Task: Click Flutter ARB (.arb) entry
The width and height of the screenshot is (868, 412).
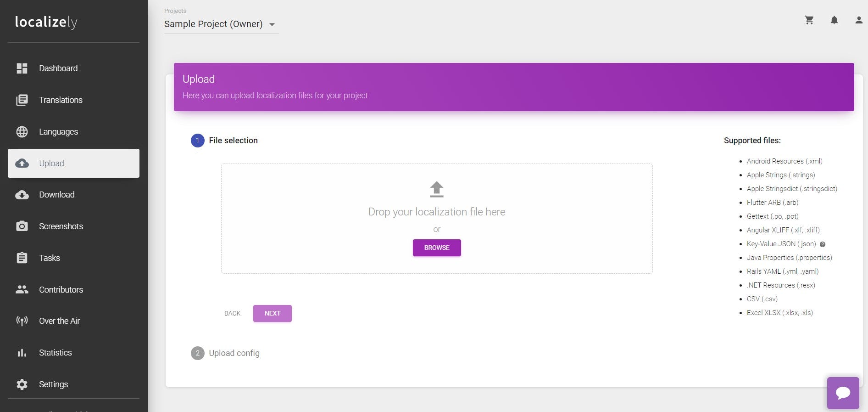Action: (773, 203)
